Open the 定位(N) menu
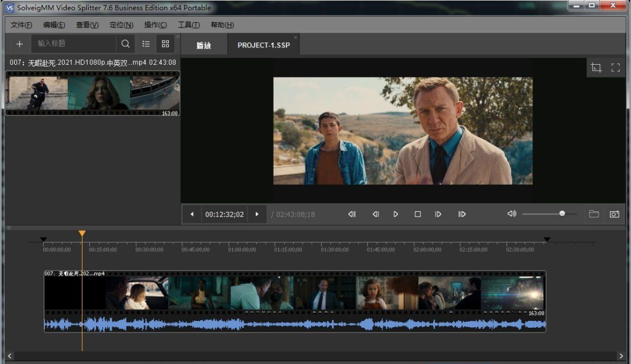This screenshot has height=364, width=631. [121, 25]
